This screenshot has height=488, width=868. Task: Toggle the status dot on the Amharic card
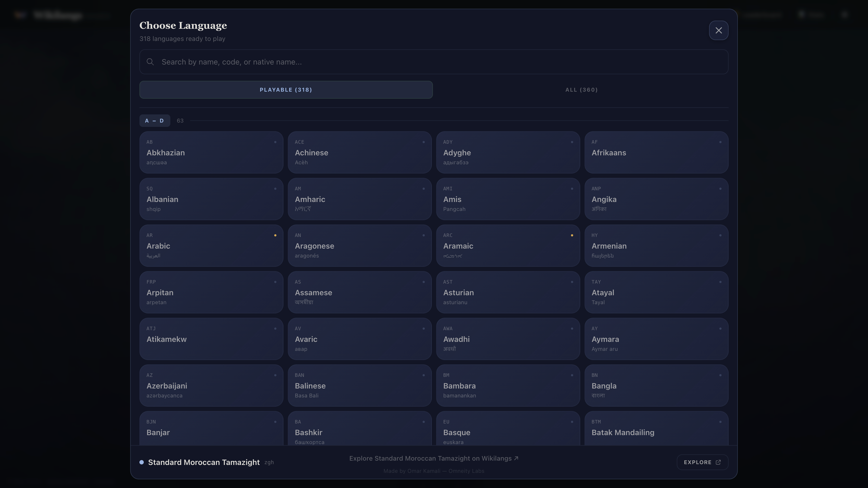[x=423, y=189]
